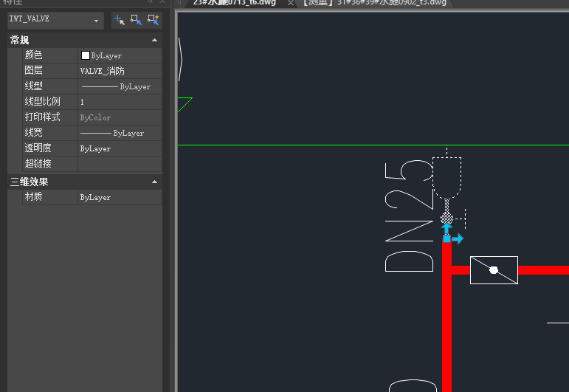Click the select objects icon
This screenshot has width=569, height=392.
pos(136,20)
